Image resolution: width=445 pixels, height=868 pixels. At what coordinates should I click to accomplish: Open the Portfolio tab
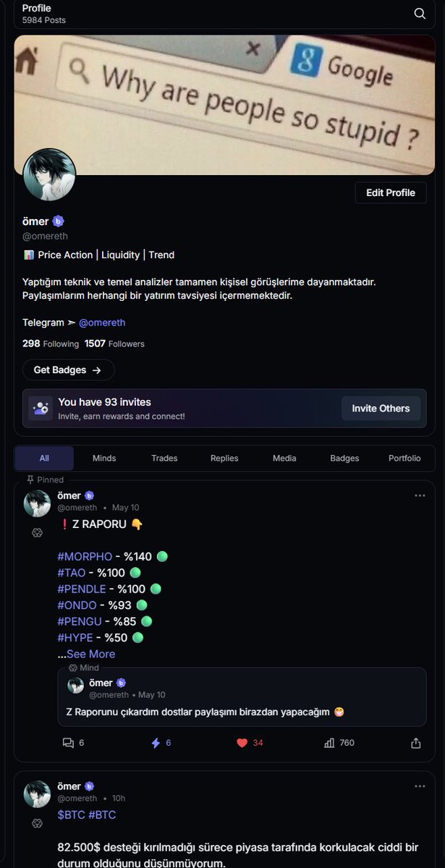coord(404,458)
